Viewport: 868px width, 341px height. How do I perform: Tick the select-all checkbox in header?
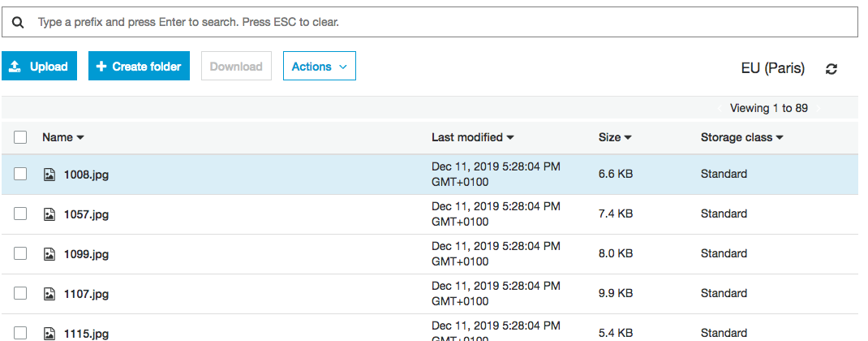click(21, 138)
